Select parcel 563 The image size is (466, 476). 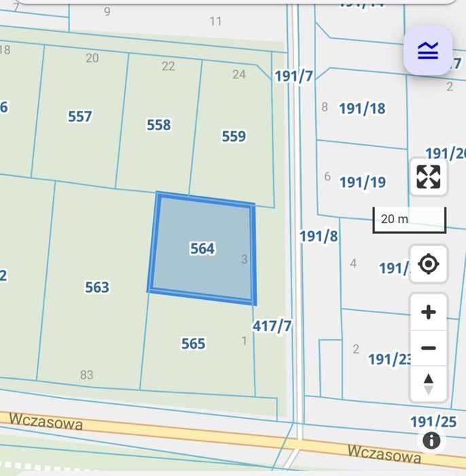pyautogui.click(x=96, y=287)
